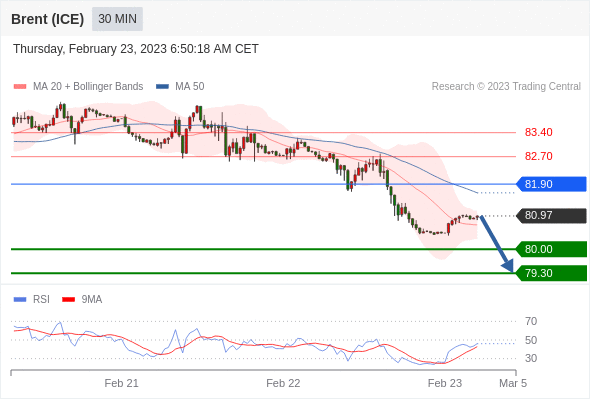
Task: Click the blue RSI legend swatch
Action: pos(20,300)
